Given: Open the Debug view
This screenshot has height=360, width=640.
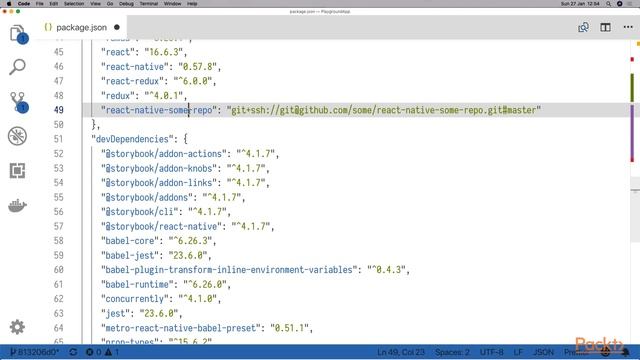Looking at the screenshot, I should (x=18, y=136).
